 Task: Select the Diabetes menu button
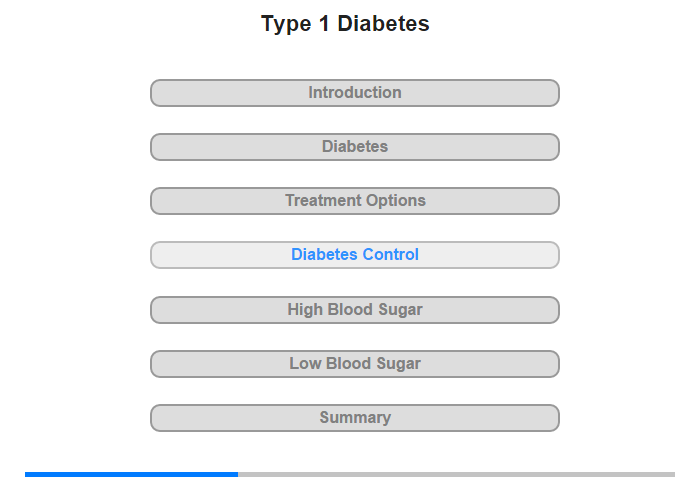tap(354, 147)
